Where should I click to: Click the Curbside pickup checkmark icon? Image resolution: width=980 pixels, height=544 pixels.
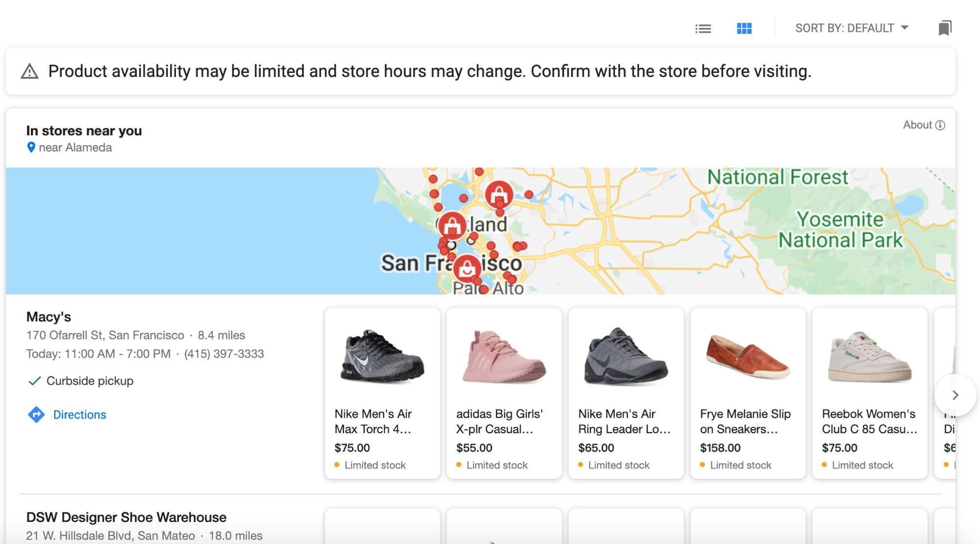pyautogui.click(x=34, y=381)
